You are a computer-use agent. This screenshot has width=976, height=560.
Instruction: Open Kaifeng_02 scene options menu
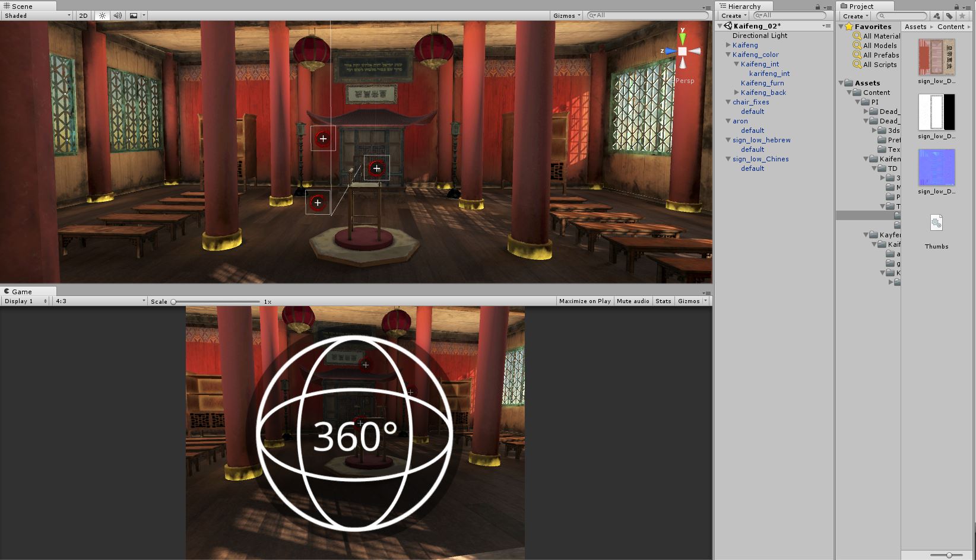coord(826,26)
